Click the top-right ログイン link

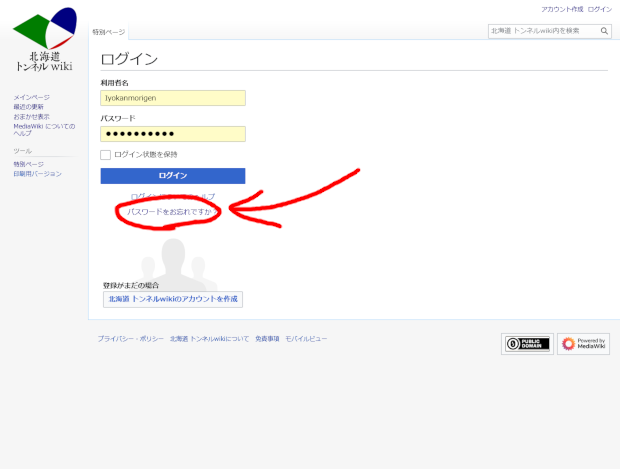click(600, 9)
